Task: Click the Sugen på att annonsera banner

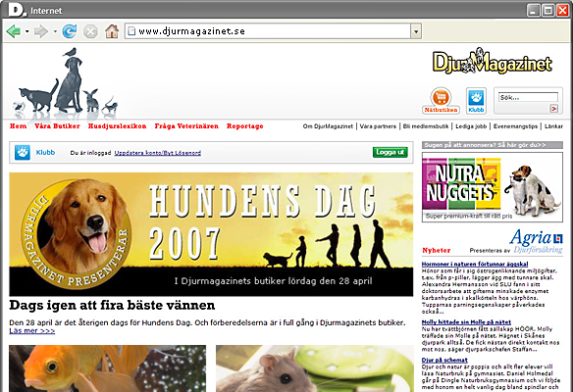Action: 493,145
